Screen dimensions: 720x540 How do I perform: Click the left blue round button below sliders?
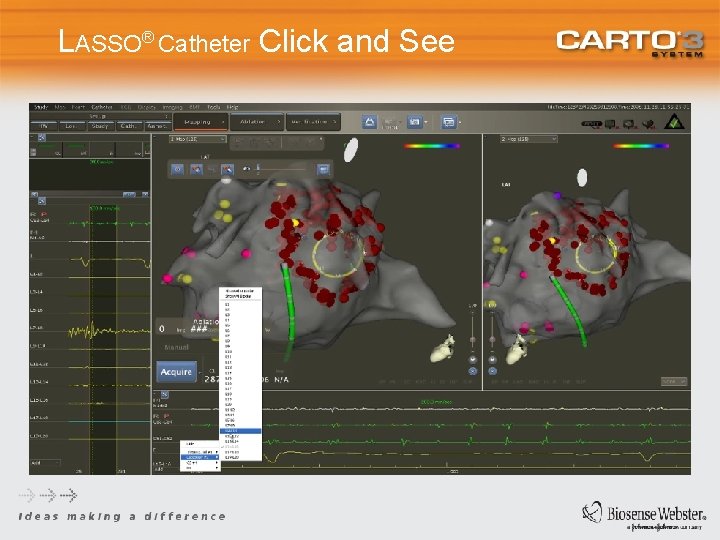tap(472, 371)
